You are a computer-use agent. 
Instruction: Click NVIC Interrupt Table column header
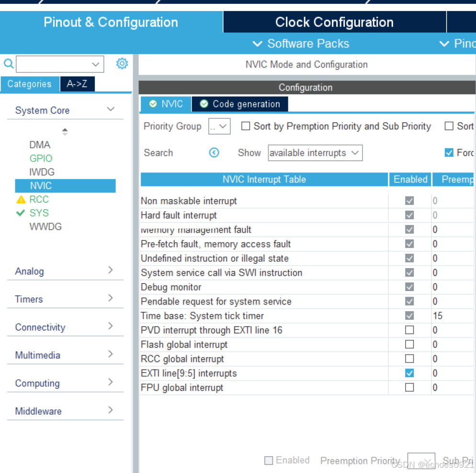pos(264,180)
